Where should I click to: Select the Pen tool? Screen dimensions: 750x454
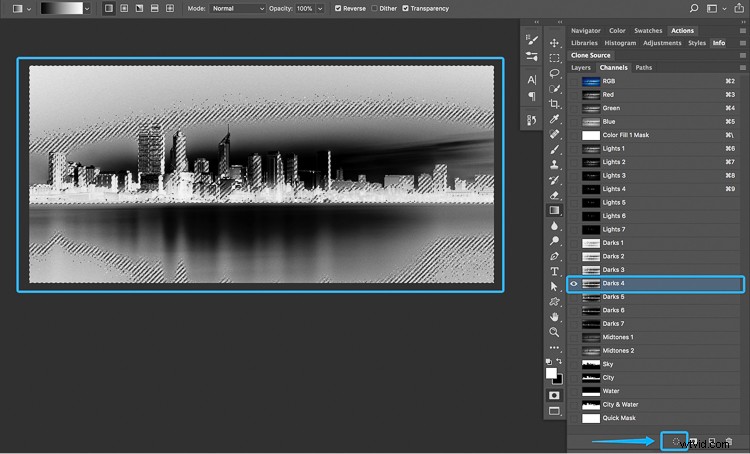pyautogui.click(x=554, y=256)
